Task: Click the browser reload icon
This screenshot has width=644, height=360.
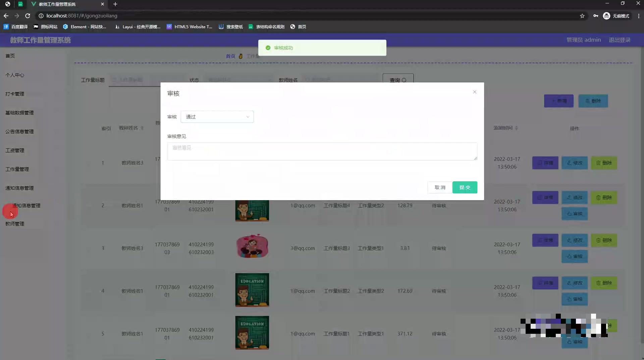Action: coord(28,16)
